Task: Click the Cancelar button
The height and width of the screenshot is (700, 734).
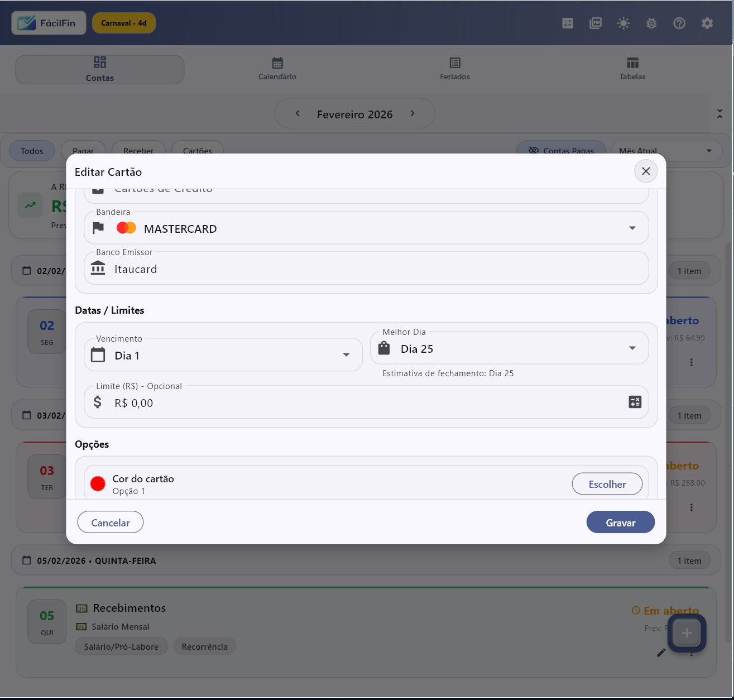Action: click(x=111, y=522)
